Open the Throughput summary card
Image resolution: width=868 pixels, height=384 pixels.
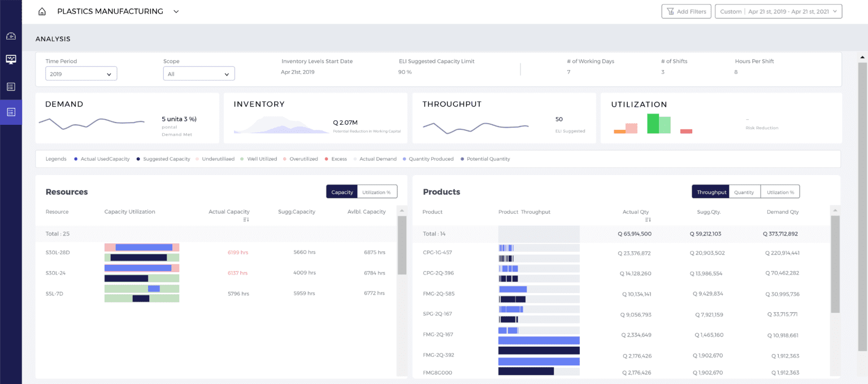(504, 118)
